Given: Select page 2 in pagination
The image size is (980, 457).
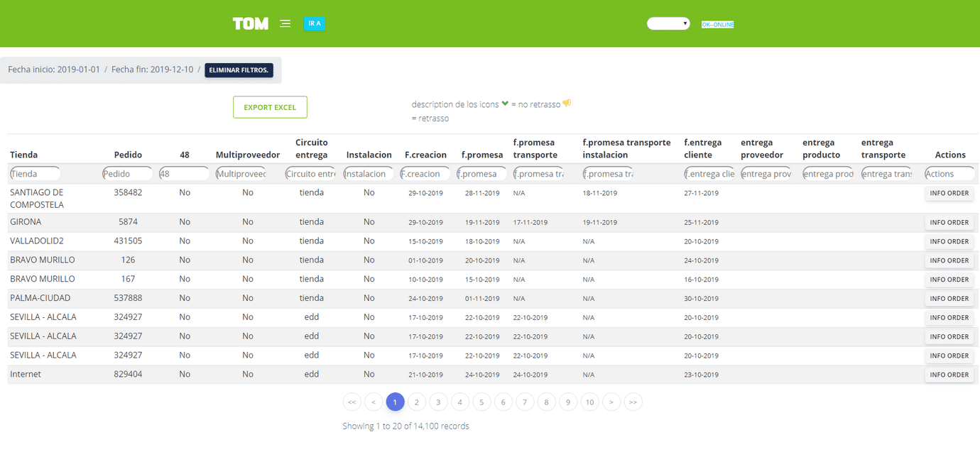Looking at the screenshot, I should [417, 402].
